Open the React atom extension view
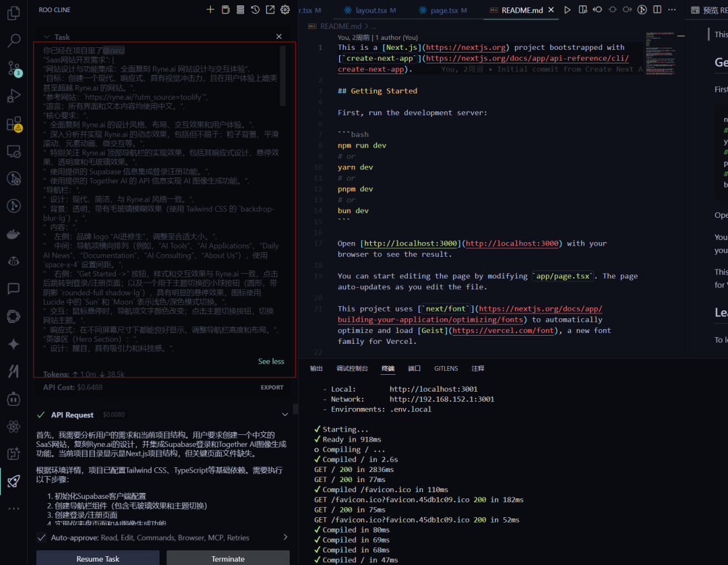Viewport: 728px width, 565px height. 13,426
